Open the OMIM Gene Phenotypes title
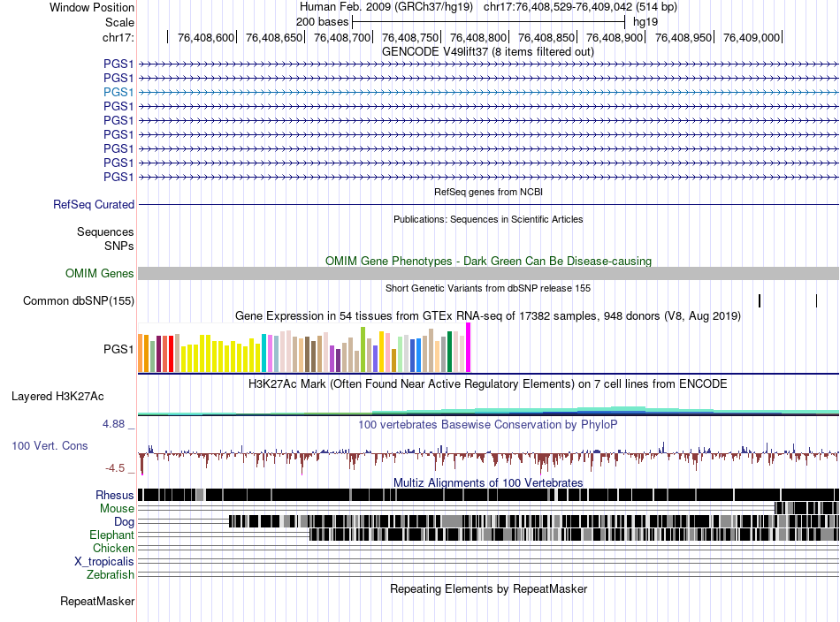 click(488, 262)
